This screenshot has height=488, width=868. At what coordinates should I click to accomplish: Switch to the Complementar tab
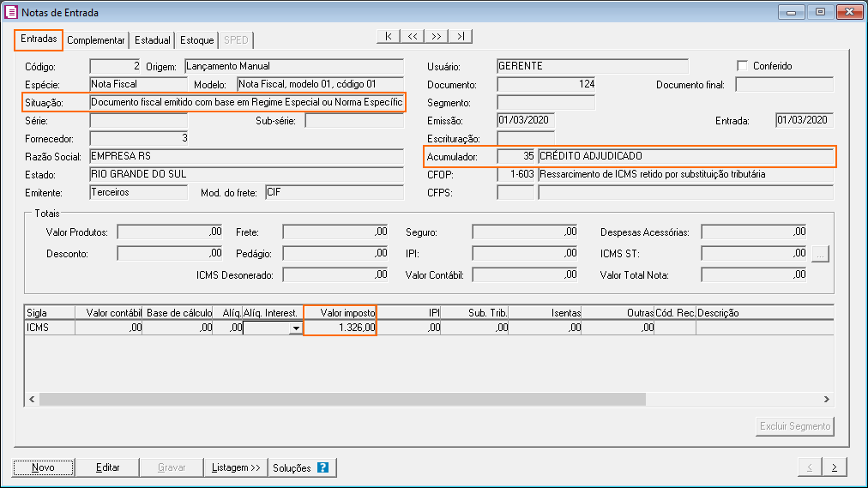tap(96, 40)
